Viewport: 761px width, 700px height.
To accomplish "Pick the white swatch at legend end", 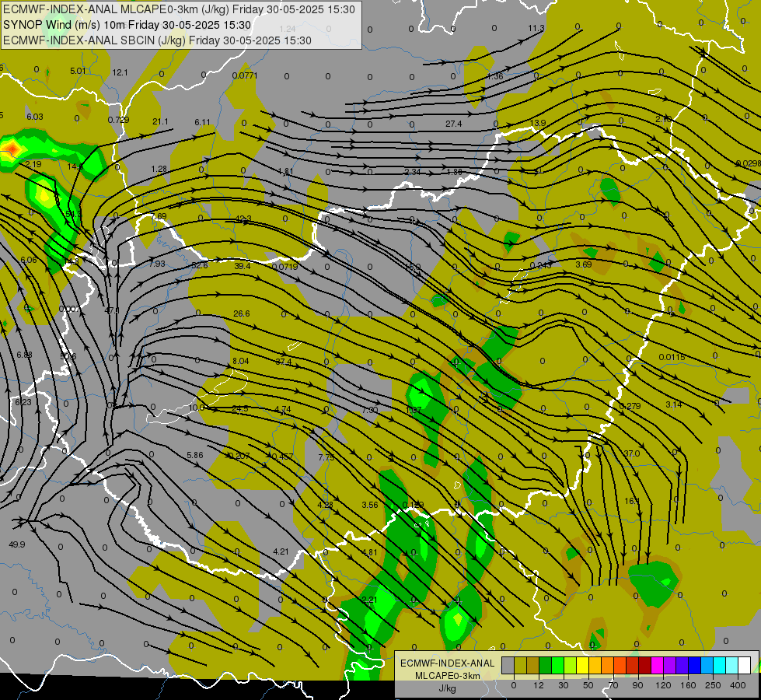I will coord(744,665).
